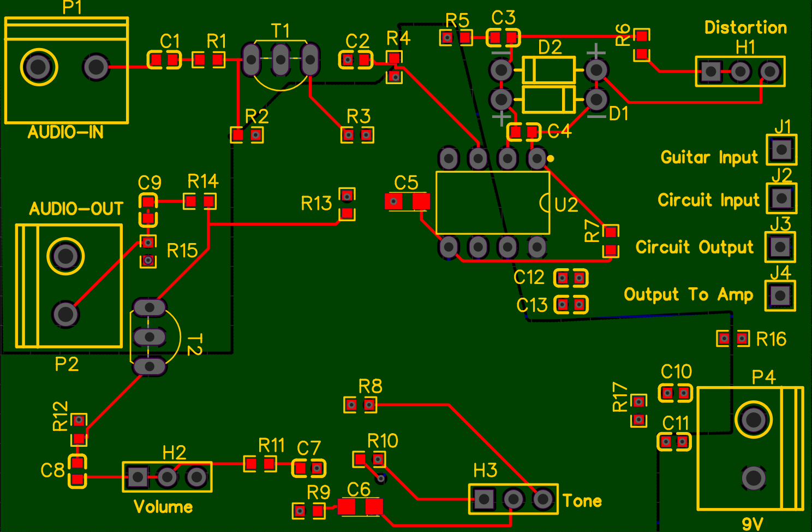Viewport: 812px width, 532px height.
Task: Select the AUDIO-OUT jack footprint P2
Action: click(69, 286)
